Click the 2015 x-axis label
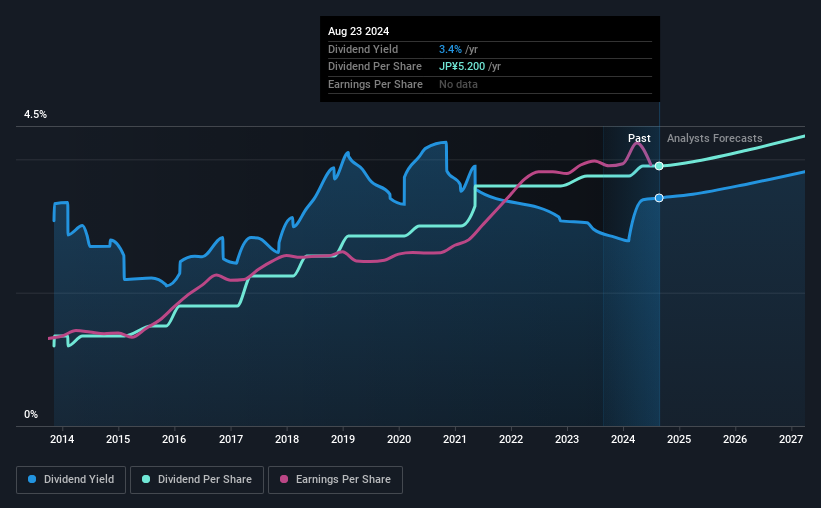The width and height of the screenshot is (821, 508). click(118, 439)
